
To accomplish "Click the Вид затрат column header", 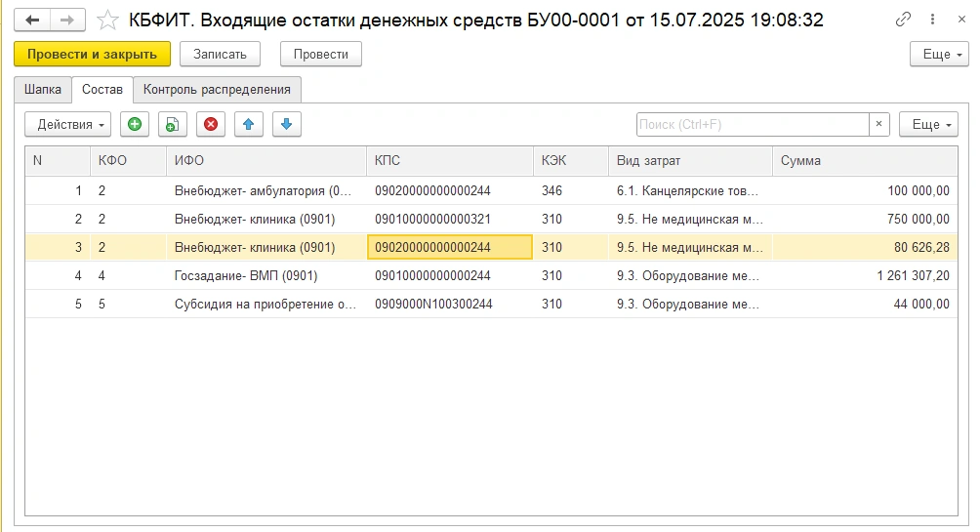I will pyautogui.click(x=691, y=161).
